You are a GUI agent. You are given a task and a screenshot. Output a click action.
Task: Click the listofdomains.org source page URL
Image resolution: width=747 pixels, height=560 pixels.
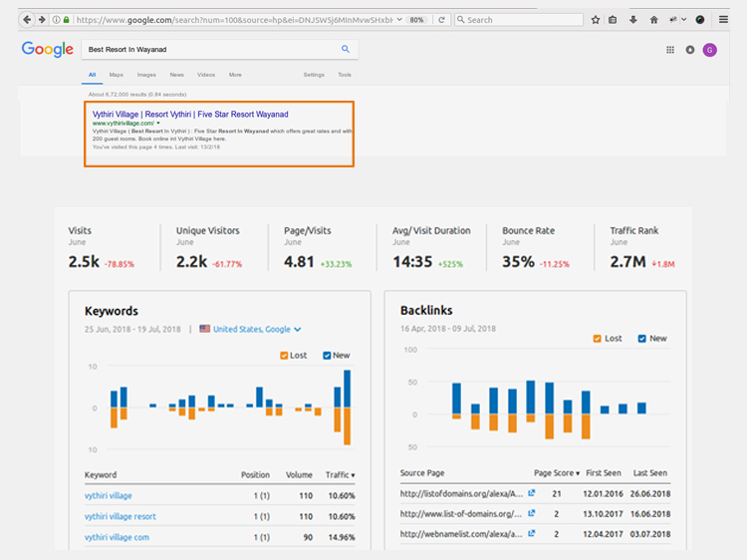click(x=461, y=494)
